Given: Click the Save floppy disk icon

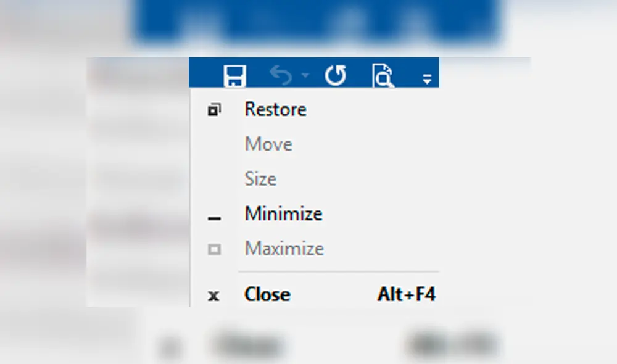Looking at the screenshot, I should click(234, 77).
